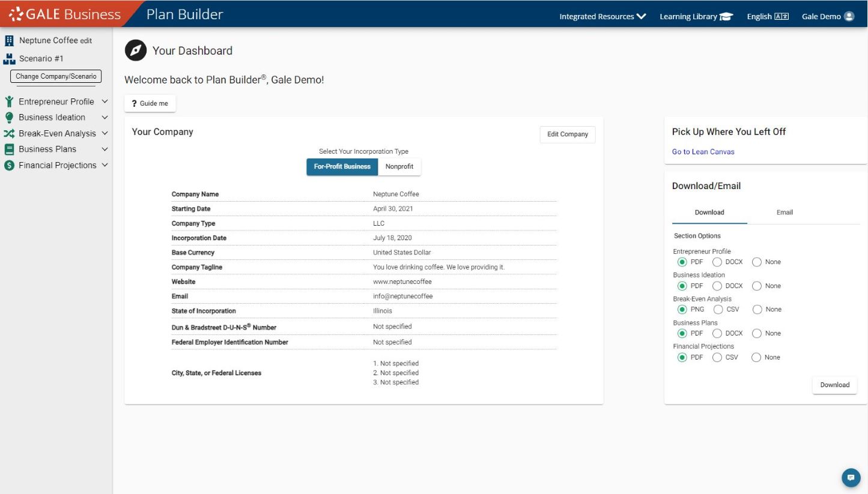Click the Learning Library graduation cap icon
The image size is (868, 494).
[x=727, y=17]
